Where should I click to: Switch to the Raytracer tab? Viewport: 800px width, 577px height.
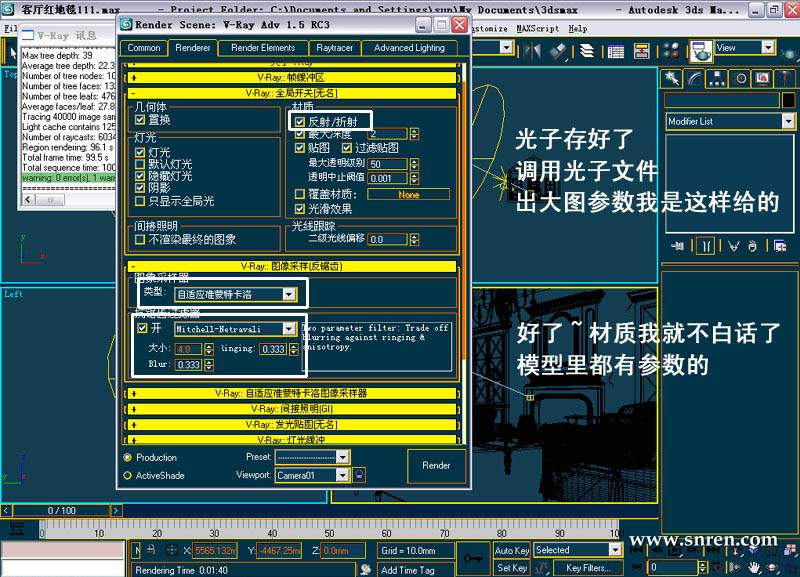[334, 48]
